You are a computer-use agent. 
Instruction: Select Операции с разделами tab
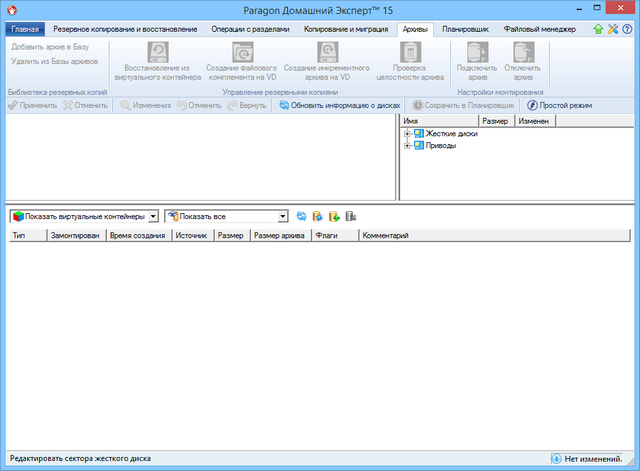pos(251,30)
